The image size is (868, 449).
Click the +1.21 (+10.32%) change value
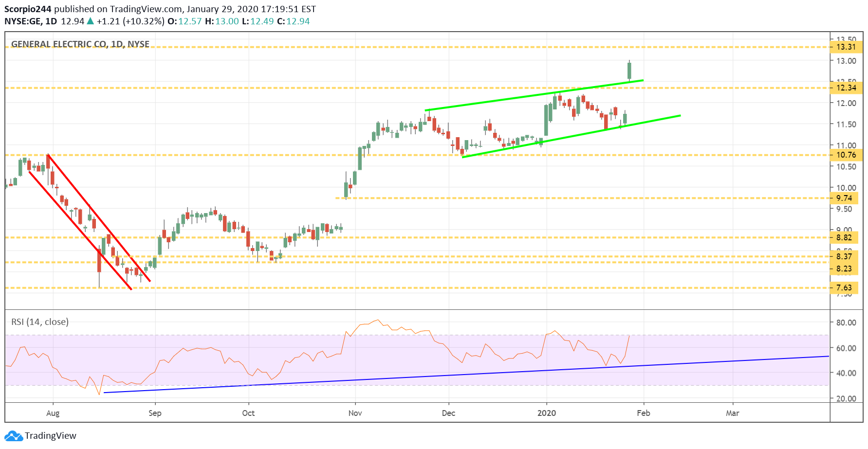[130, 21]
